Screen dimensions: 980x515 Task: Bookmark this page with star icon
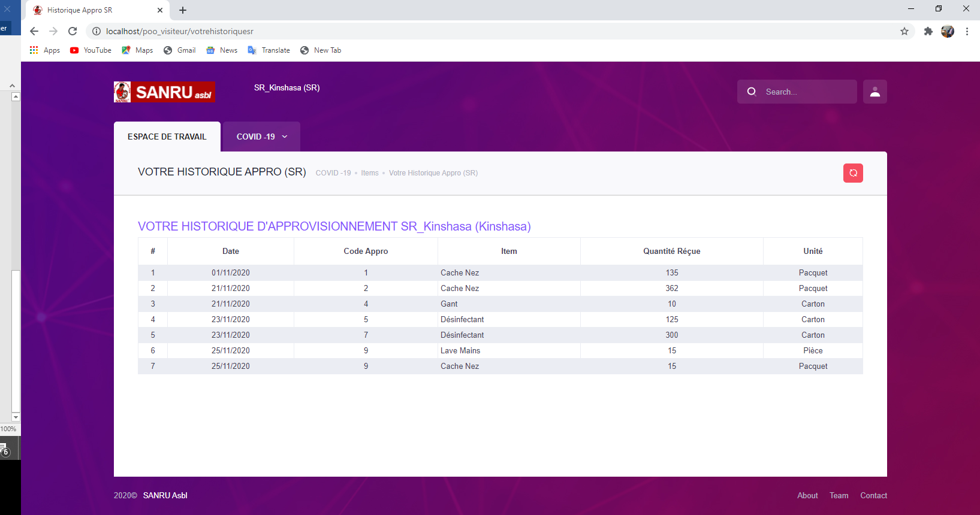point(904,31)
